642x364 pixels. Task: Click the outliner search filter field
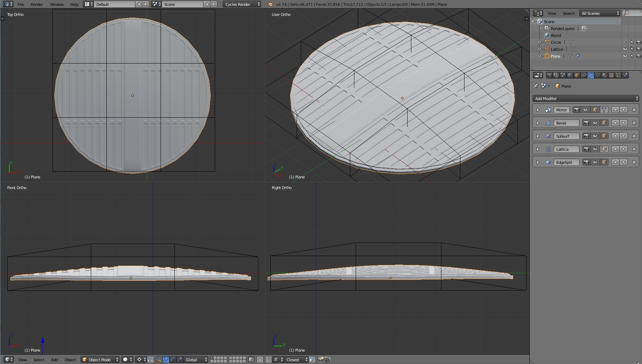tap(632, 13)
